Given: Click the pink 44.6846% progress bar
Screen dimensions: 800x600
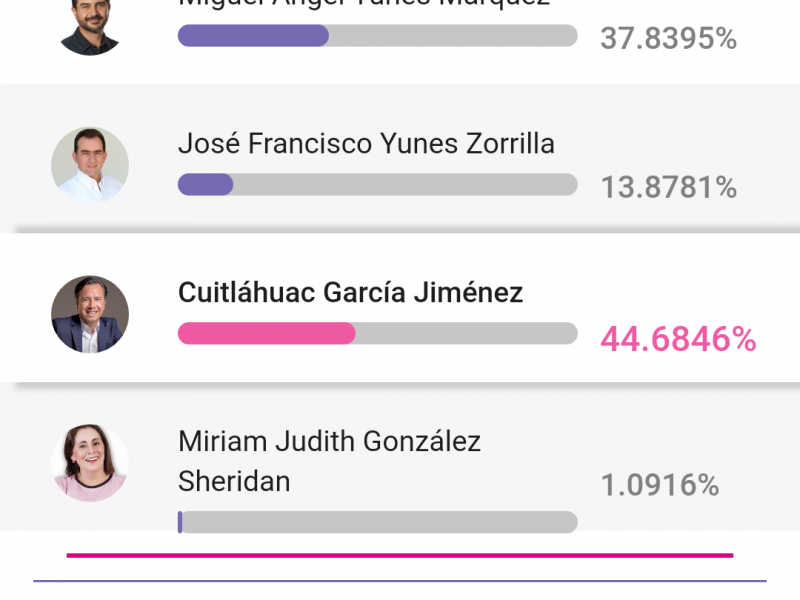Looking at the screenshot, I should pyautogui.click(x=378, y=333).
